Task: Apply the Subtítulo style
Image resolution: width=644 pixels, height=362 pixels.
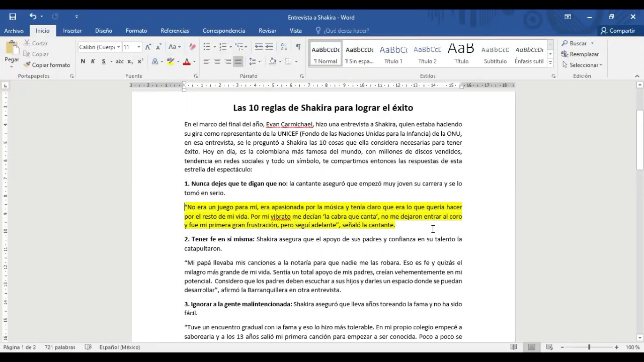Action: coord(495,54)
